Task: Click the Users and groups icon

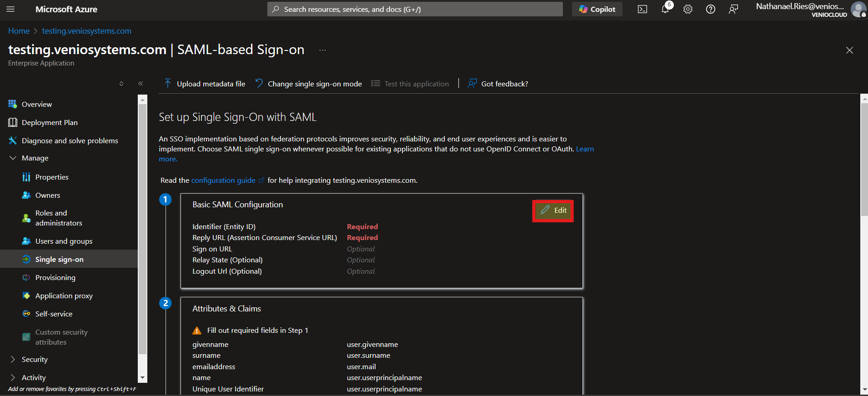Action: point(26,241)
